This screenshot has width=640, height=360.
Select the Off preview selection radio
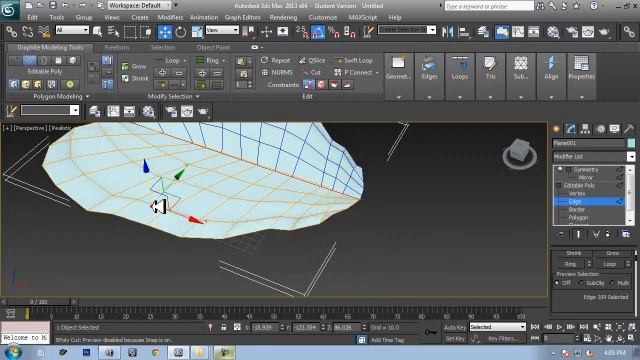(557, 283)
